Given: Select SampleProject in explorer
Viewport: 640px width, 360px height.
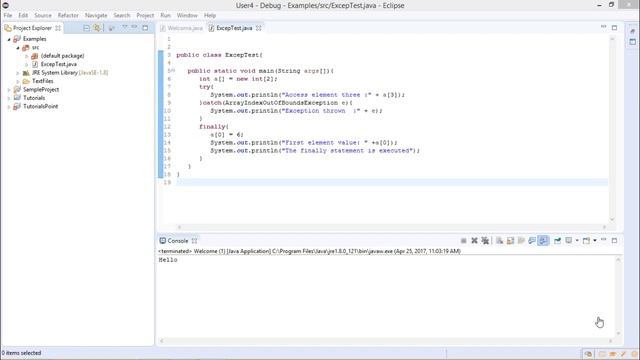Looking at the screenshot, I should tap(41, 89).
